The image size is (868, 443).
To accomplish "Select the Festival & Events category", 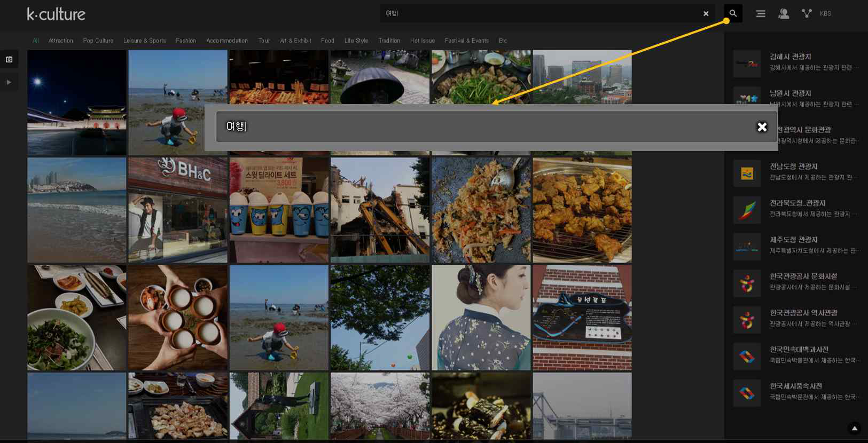I will [467, 41].
